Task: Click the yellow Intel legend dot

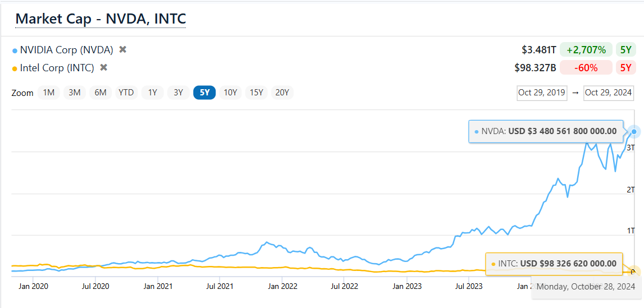Action: [x=15, y=68]
